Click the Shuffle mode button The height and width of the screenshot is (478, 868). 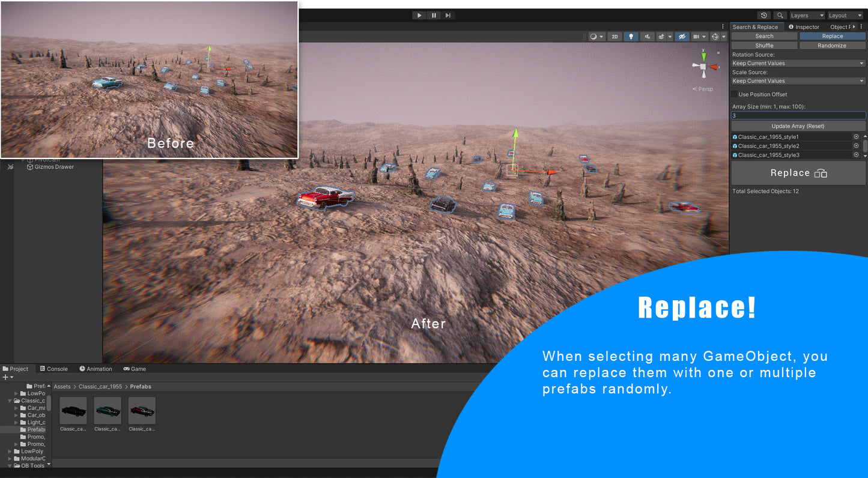point(764,46)
